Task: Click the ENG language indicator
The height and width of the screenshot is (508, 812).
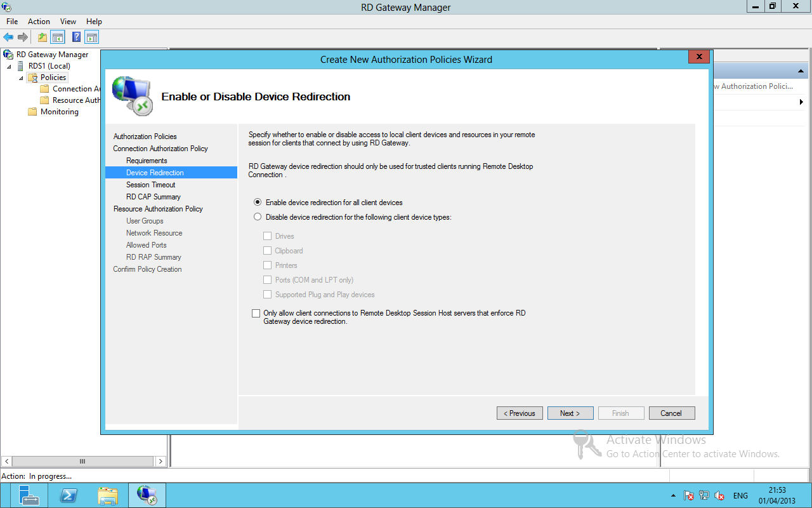Action: point(740,496)
